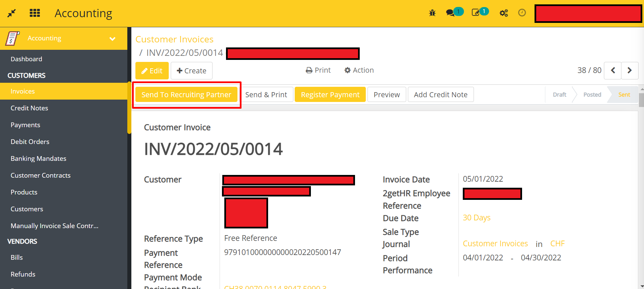Click the bug debug icon in header
Viewport: 644px width, 289px height.
click(x=432, y=13)
